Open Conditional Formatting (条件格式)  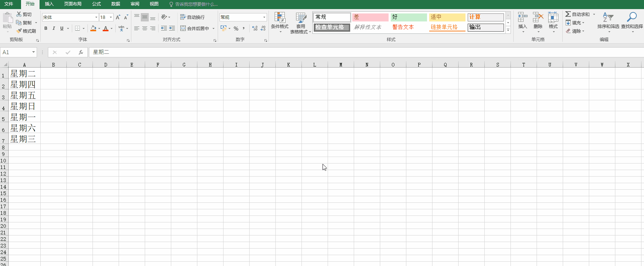pyautogui.click(x=280, y=23)
